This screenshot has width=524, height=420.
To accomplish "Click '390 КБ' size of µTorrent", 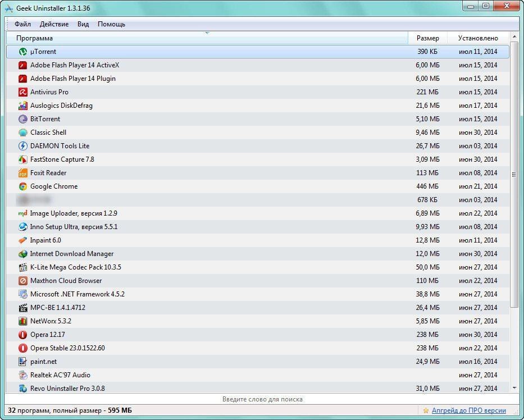I will (427, 52).
